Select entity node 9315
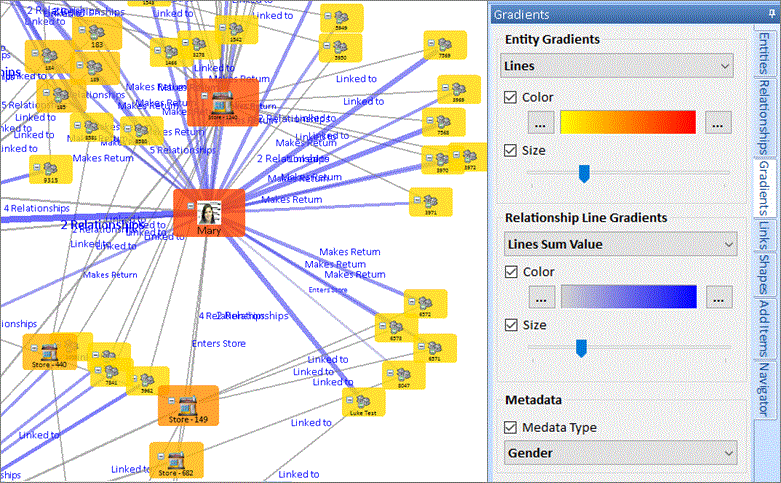This screenshot has height=483, width=781. [49, 169]
